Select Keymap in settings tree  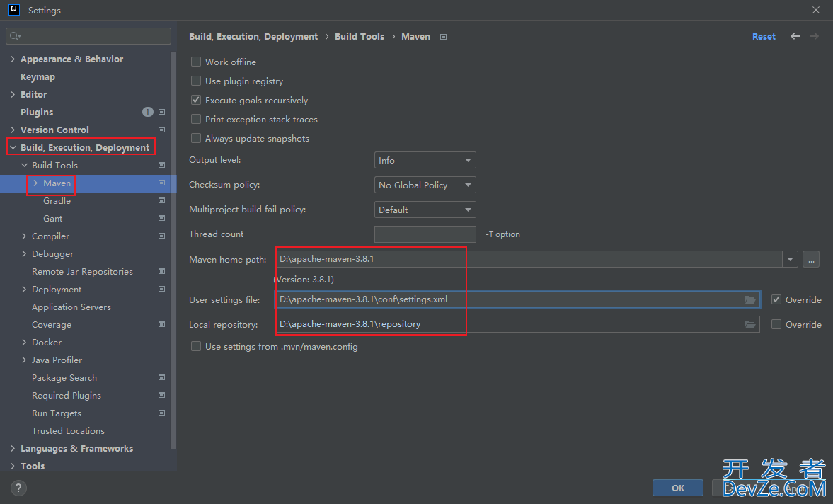coord(38,76)
